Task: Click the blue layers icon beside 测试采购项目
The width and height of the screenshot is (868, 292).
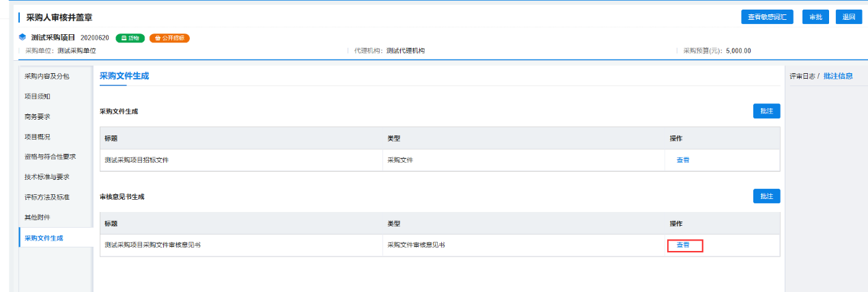Action: click(x=23, y=38)
